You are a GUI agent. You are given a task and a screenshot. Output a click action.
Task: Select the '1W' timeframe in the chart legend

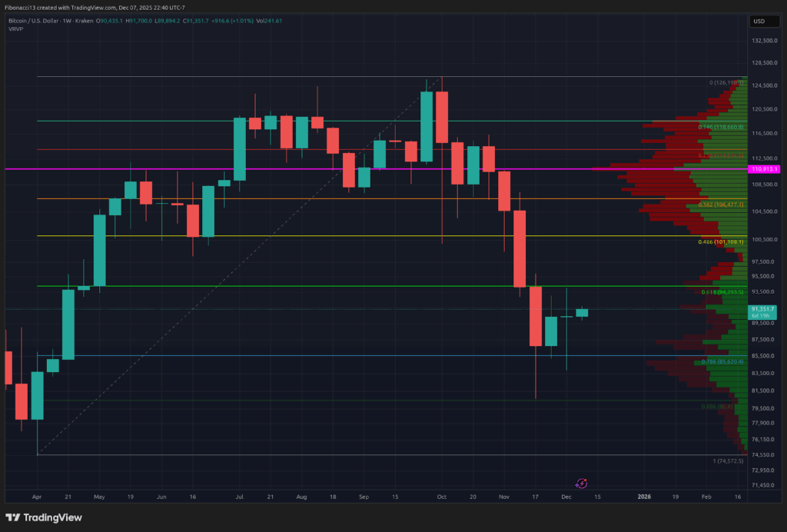[65, 22]
